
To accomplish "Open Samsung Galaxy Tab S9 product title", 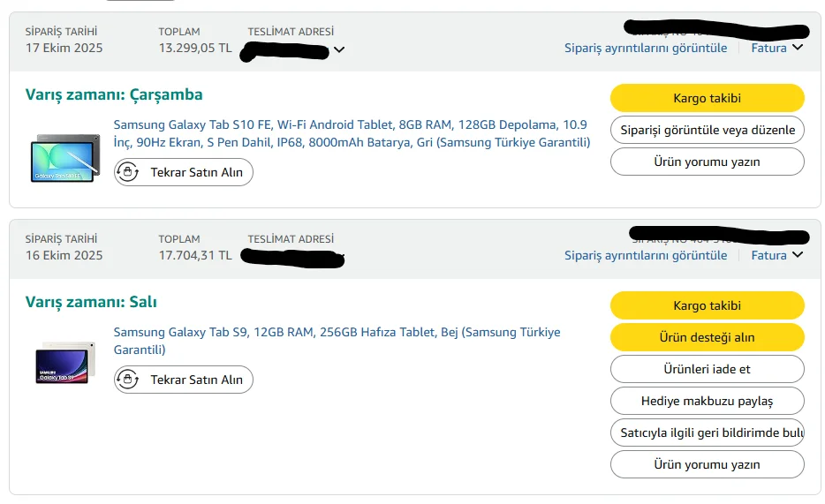I will pyautogui.click(x=337, y=341).
